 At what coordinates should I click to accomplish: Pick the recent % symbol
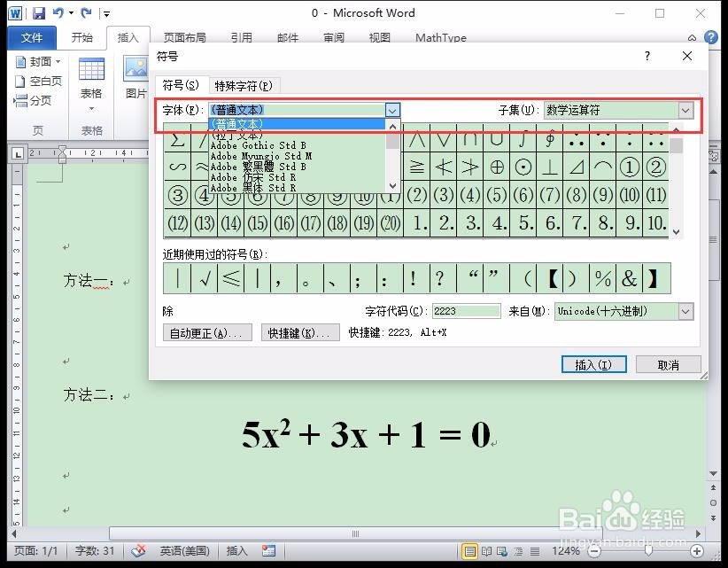(x=602, y=278)
